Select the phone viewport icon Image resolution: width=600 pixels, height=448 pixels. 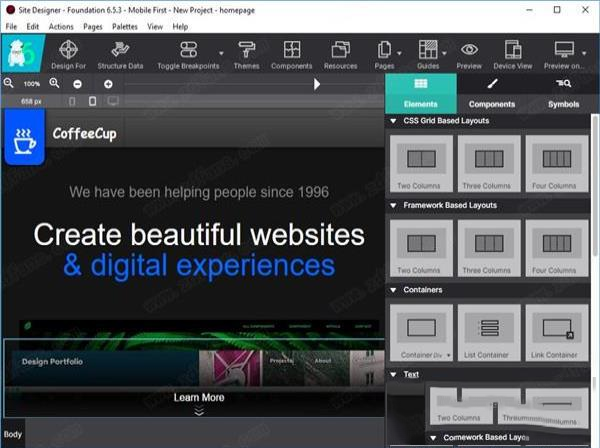click(72, 101)
